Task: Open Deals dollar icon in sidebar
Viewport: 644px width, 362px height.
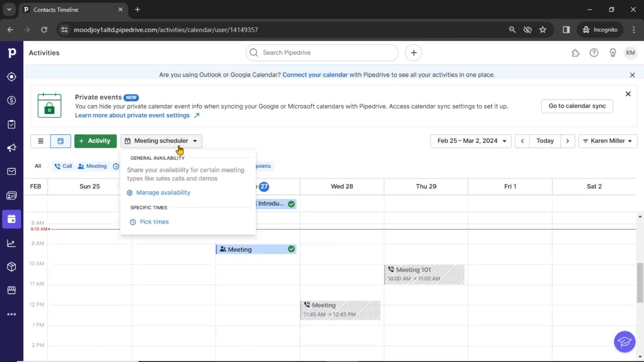Action: point(12,100)
